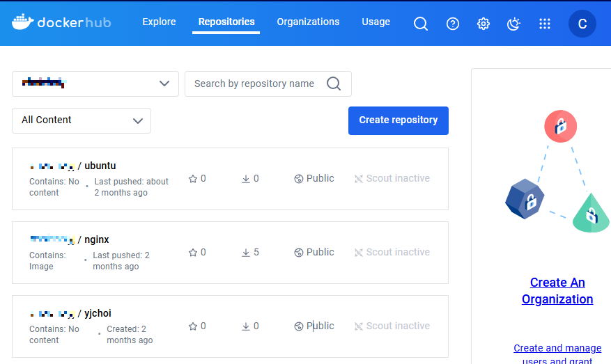Open the apps grid icon
Screen dimensions: 611x364
click(544, 24)
